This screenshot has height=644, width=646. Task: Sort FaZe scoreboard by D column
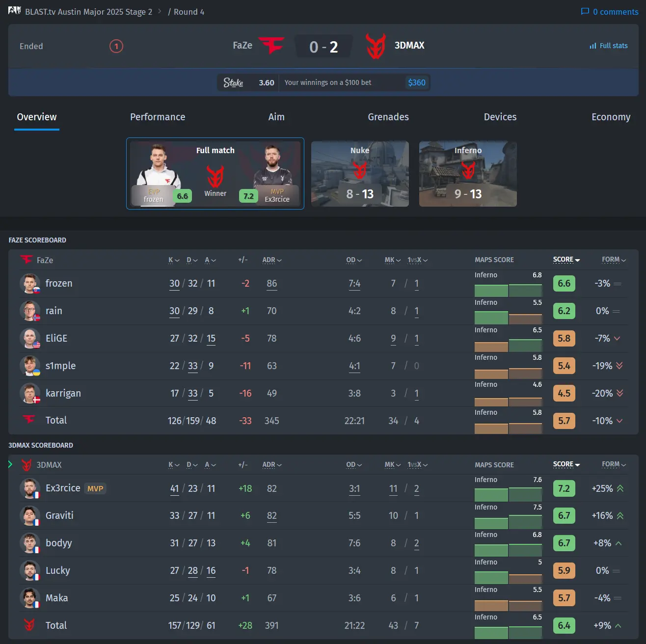[192, 260]
